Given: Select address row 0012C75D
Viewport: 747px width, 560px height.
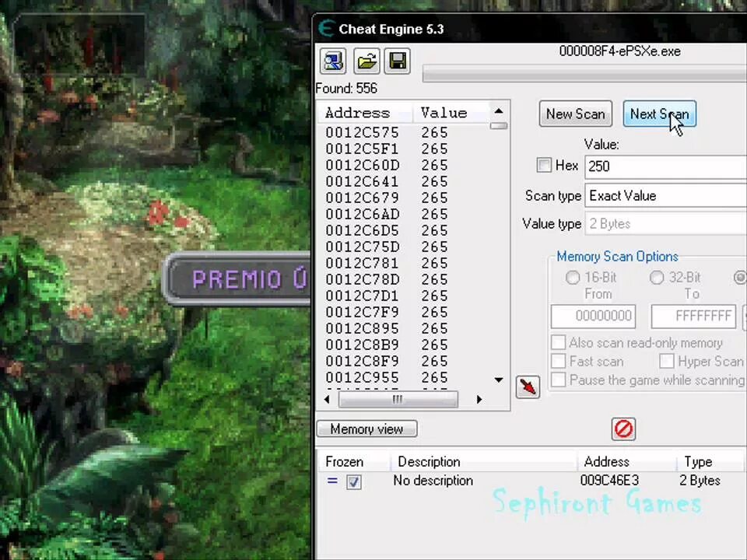Looking at the screenshot, I should coord(405,247).
